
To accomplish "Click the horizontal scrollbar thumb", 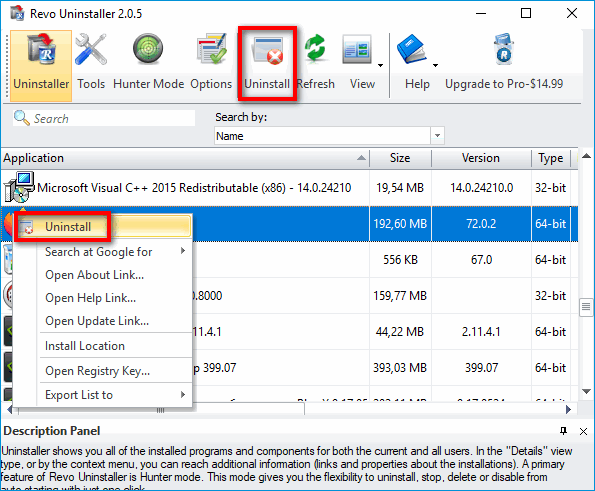I will pos(161,409).
